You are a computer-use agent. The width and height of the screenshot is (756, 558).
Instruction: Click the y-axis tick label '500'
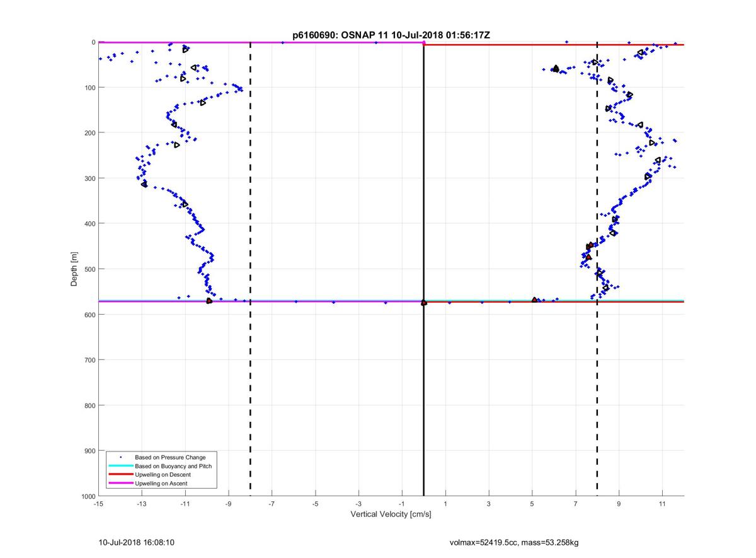tap(89, 269)
